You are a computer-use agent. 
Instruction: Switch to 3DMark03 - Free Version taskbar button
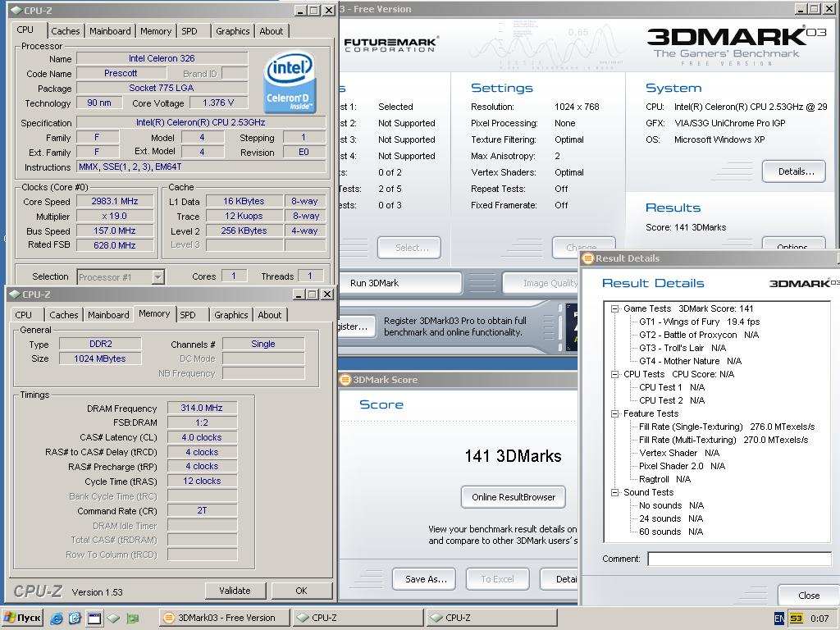coord(224,618)
